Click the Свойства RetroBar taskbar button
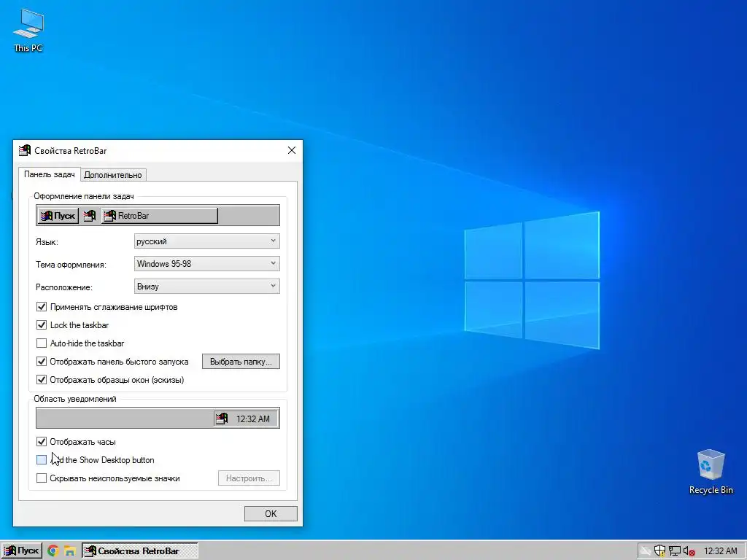Screen dimensions: 747x560 tap(139, 551)
